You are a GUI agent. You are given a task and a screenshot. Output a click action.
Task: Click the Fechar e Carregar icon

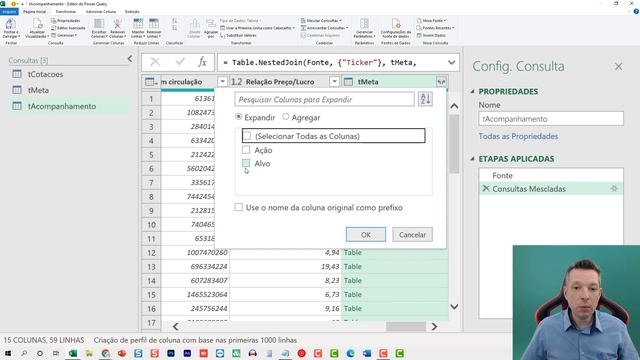pyautogui.click(x=10, y=24)
